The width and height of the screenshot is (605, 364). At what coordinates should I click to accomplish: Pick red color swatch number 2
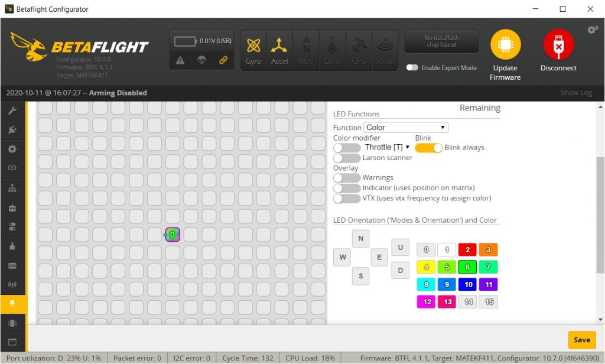tap(467, 250)
